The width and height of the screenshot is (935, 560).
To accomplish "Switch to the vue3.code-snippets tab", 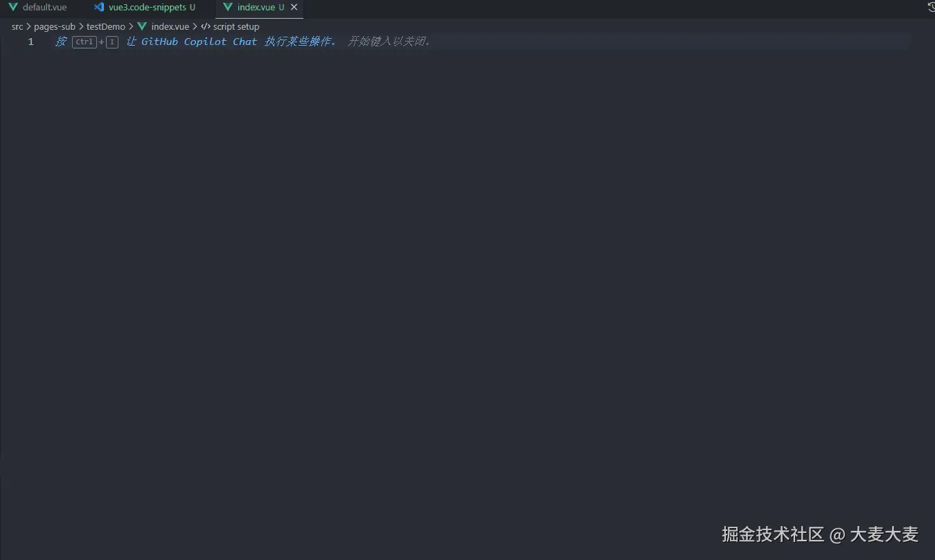I will 147,7.
